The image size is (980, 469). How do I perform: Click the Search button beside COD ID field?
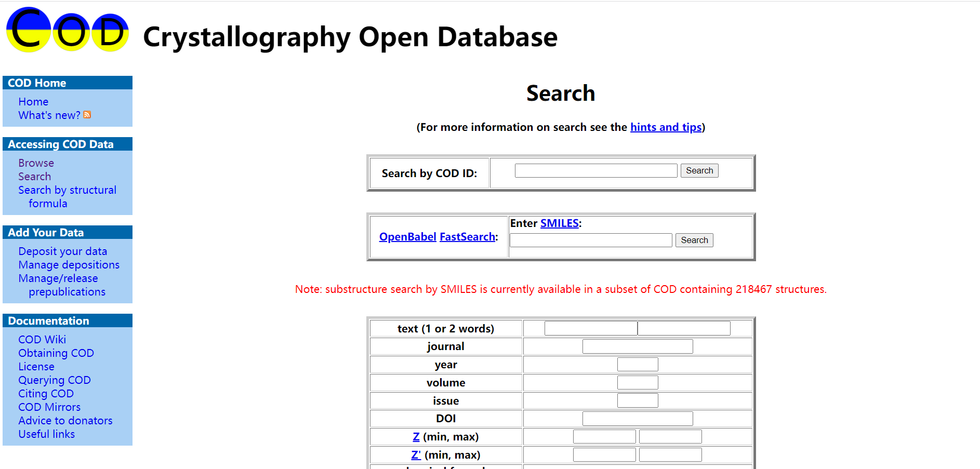tap(699, 170)
